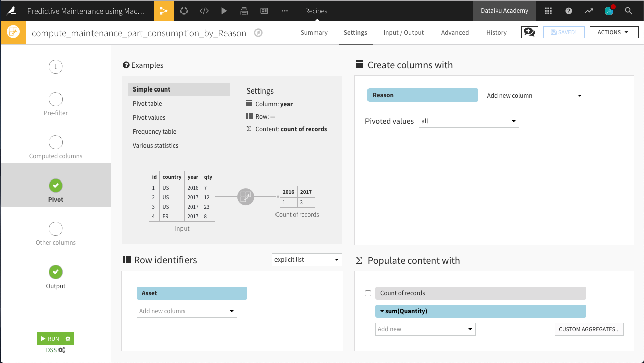Open the Jobs play icon
This screenshot has width=644, height=363.
click(224, 11)
